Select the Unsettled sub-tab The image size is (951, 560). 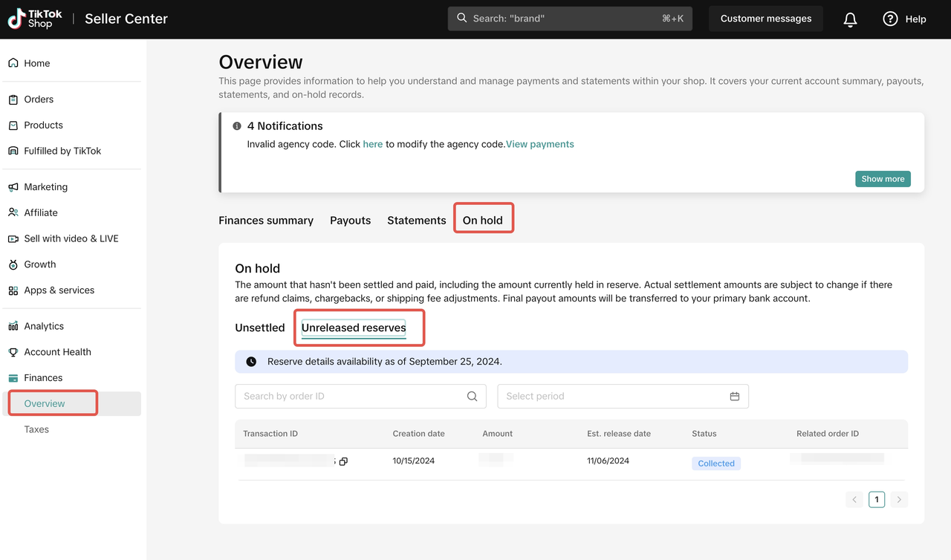(x=260, y=328)
